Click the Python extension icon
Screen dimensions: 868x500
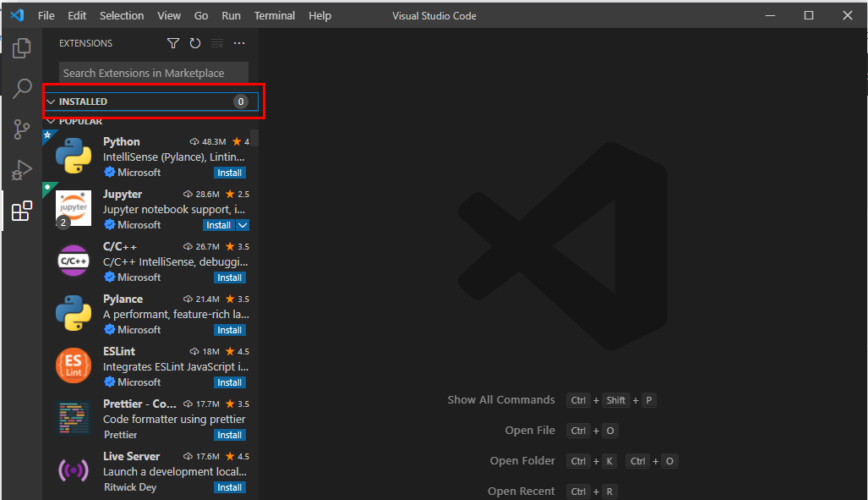click(74, 156)
